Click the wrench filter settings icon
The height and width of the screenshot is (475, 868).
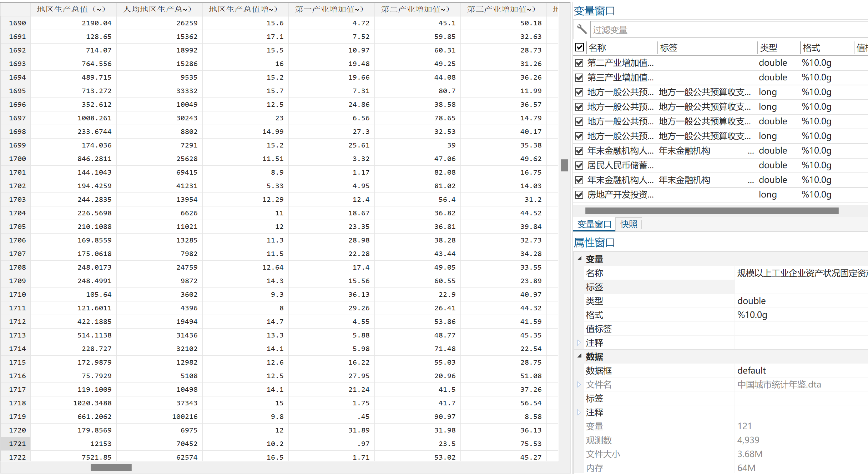(582, 29)
